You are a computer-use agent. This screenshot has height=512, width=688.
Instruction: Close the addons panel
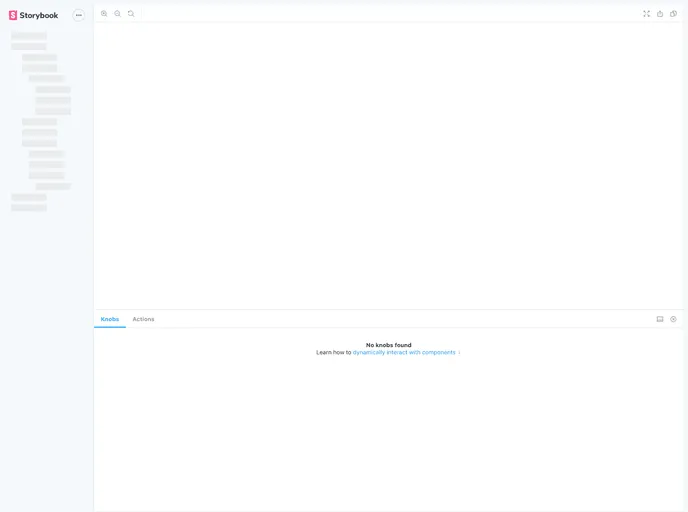pos(673,319)
